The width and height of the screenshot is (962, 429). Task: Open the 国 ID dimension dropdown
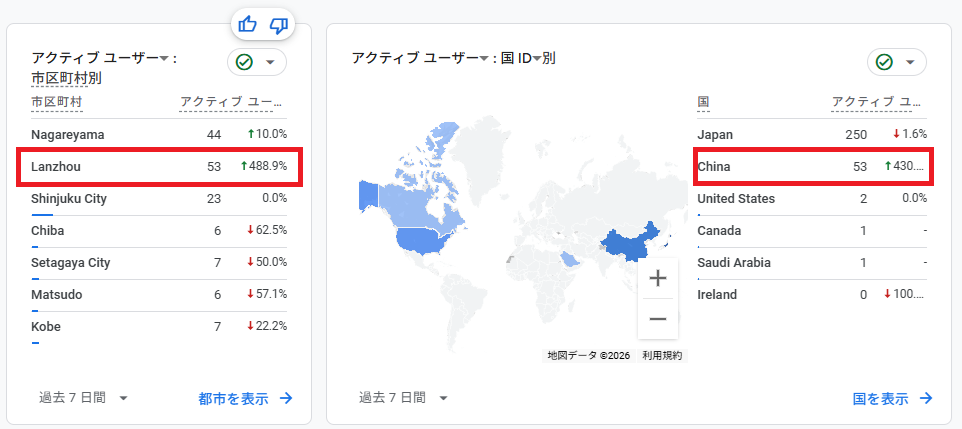pyautogui.click(x=537, y=59)
